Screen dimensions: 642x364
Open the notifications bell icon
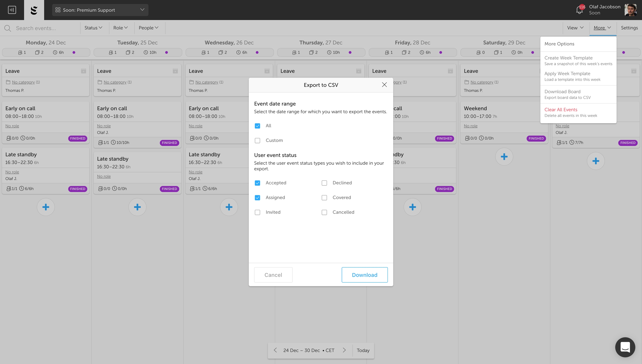click(x=579, y=10)
